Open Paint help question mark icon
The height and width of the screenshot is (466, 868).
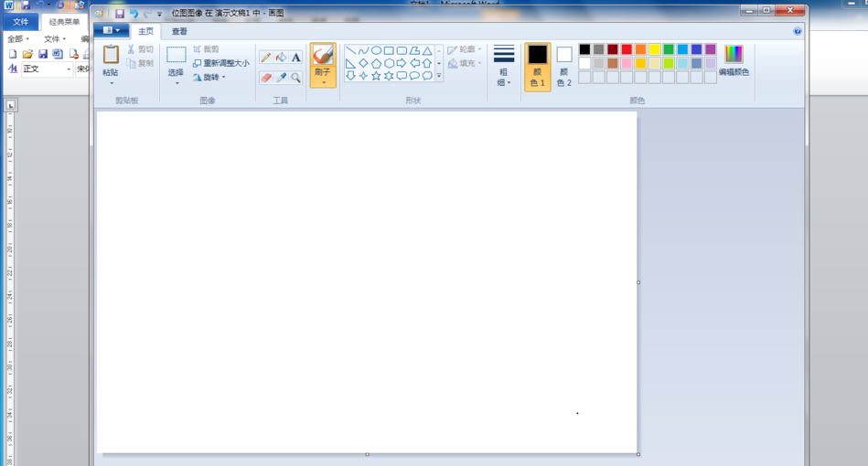[798, 31]
